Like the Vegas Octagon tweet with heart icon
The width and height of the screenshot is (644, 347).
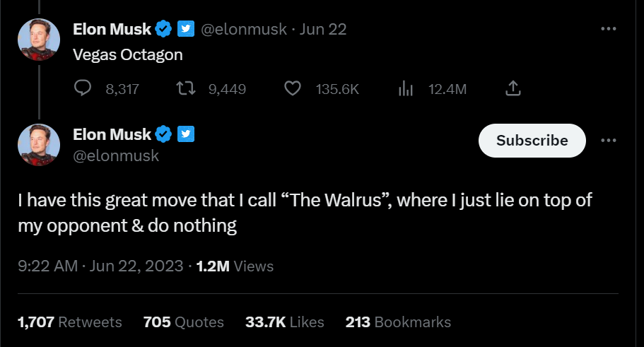[292, 88]
